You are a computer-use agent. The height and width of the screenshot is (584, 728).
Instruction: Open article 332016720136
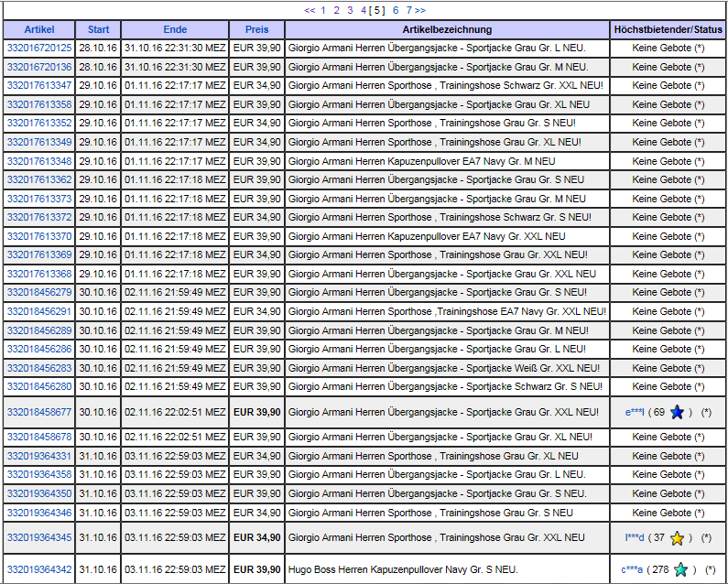39,67
